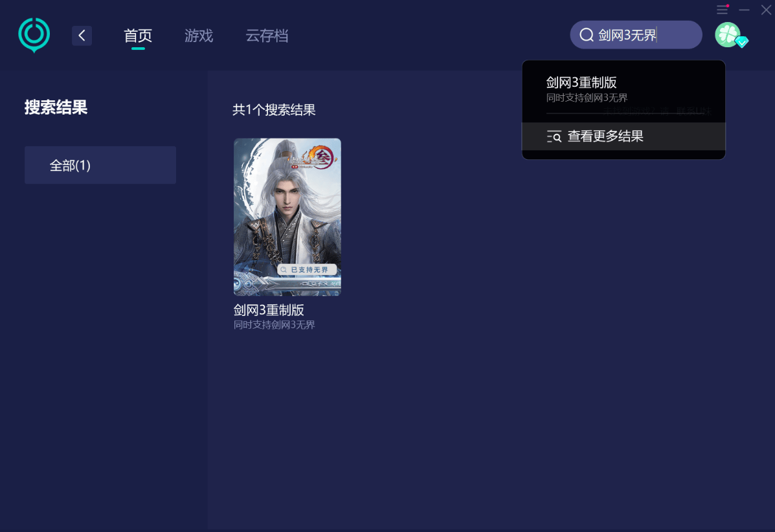Open the hamburger menu at top right

point(723,10)
